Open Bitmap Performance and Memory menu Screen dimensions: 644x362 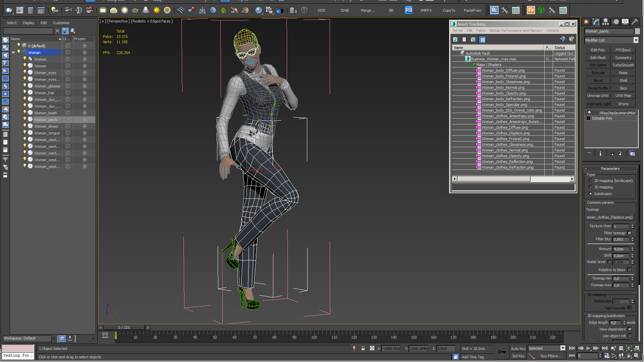point(516,31)
